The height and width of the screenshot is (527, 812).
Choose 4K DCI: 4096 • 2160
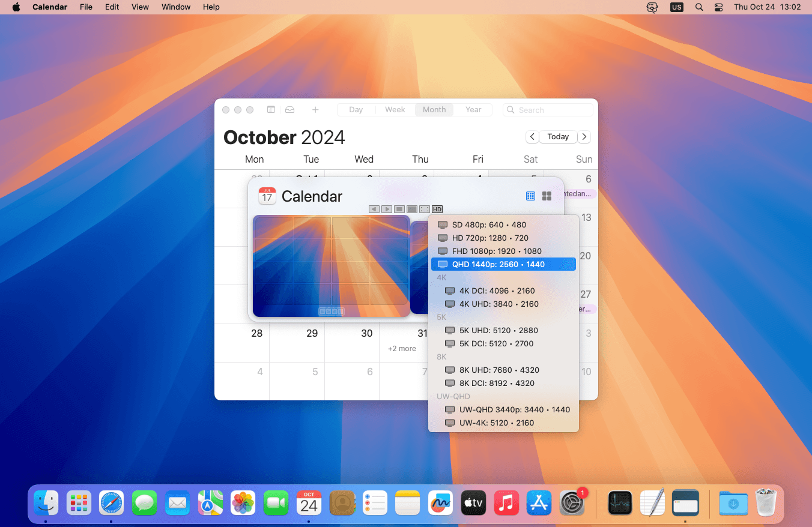pyautogui.click(x=503, y=291)
